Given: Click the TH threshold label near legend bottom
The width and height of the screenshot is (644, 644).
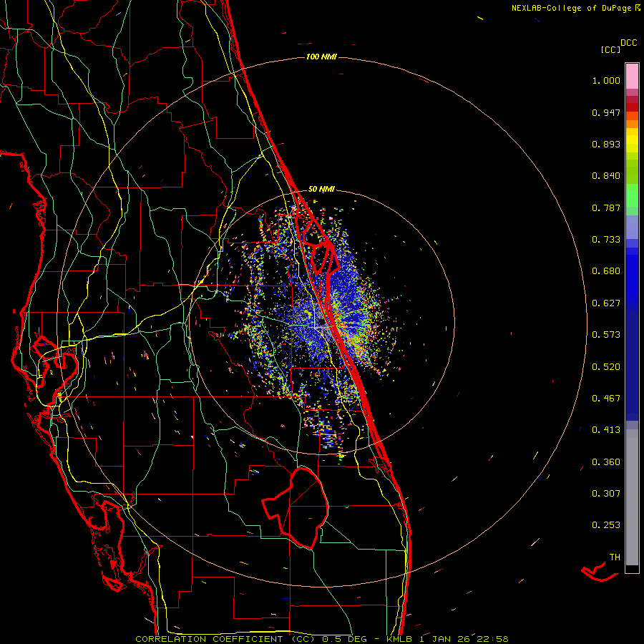Looking at the screenshot, I should click(615, 557).
